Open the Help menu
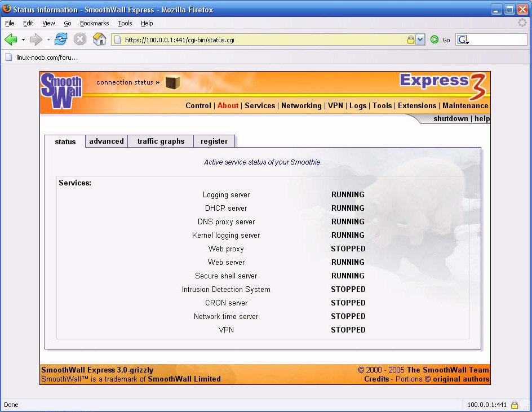The height and width of the screenshot is (412, 532). click(x=147, y=23)
